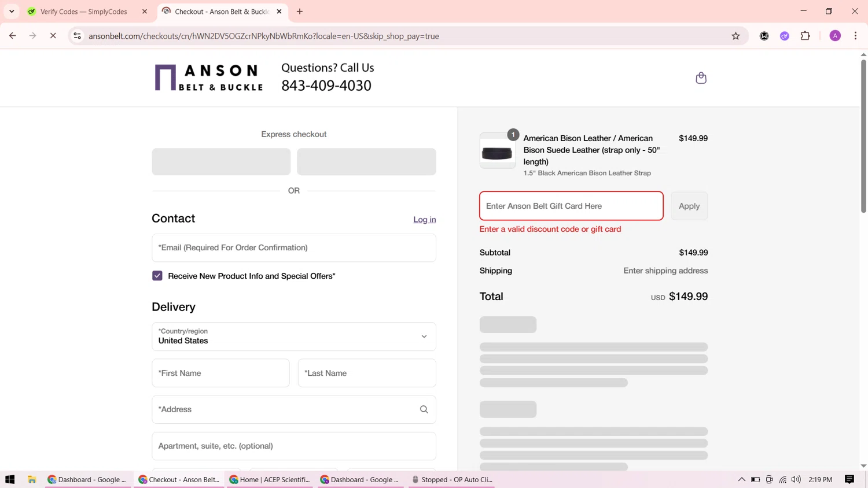Check the battery status tray icon
This screenshot has height=488, width=868.
(x=755, y=479)
